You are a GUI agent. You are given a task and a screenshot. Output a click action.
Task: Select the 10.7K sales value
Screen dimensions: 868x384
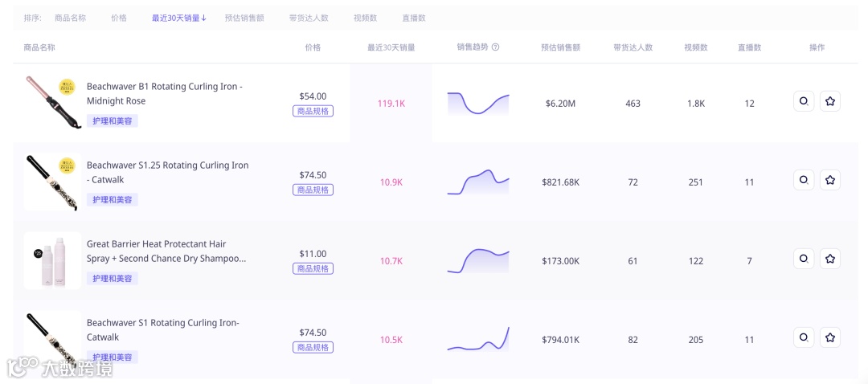tap(391, 261)
